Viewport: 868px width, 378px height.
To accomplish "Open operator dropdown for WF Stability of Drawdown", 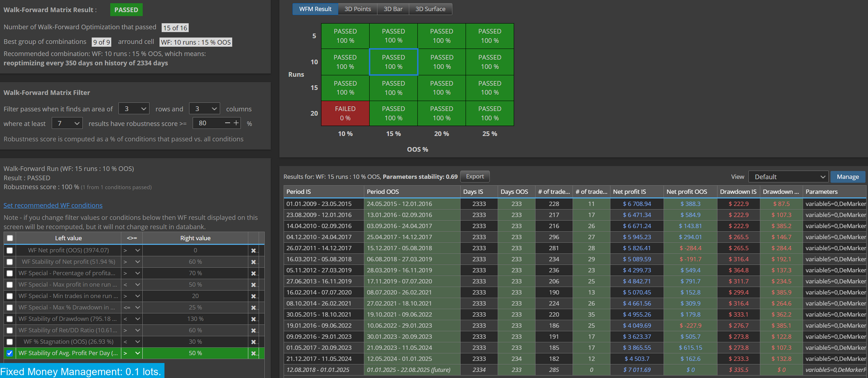I will pyautogui.click(x=132, y=319).
